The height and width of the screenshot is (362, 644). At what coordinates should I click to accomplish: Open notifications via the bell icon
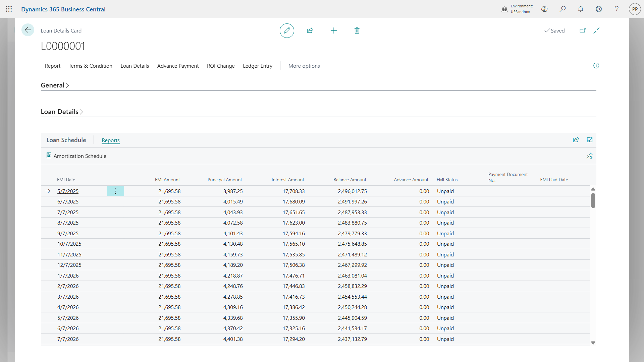click(x=581, y=9)
